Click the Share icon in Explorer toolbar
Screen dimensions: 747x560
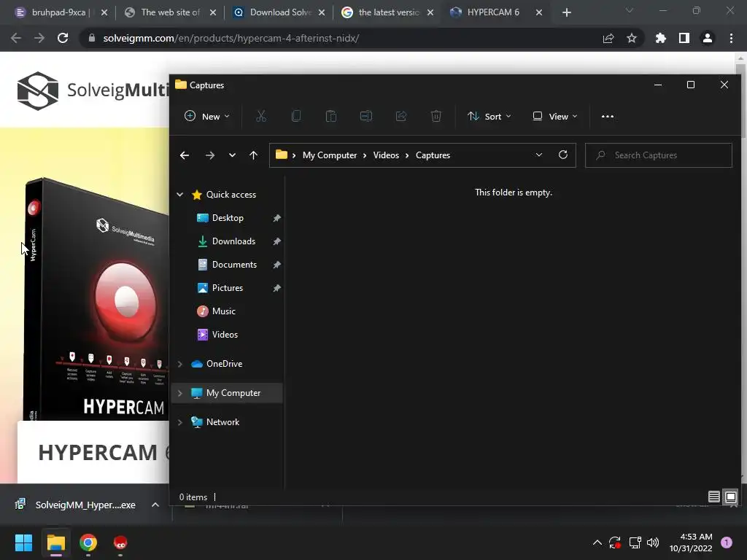(x=401, y=116)
